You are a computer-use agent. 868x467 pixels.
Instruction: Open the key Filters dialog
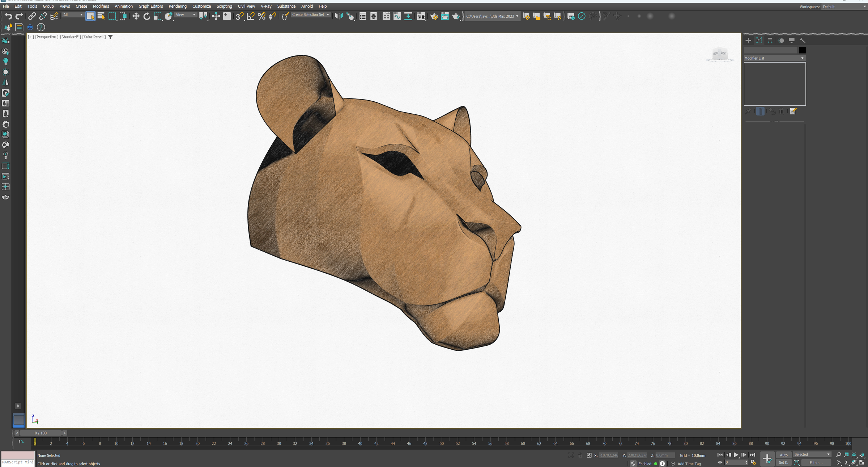pyautogui.click(x=816, y=462)
